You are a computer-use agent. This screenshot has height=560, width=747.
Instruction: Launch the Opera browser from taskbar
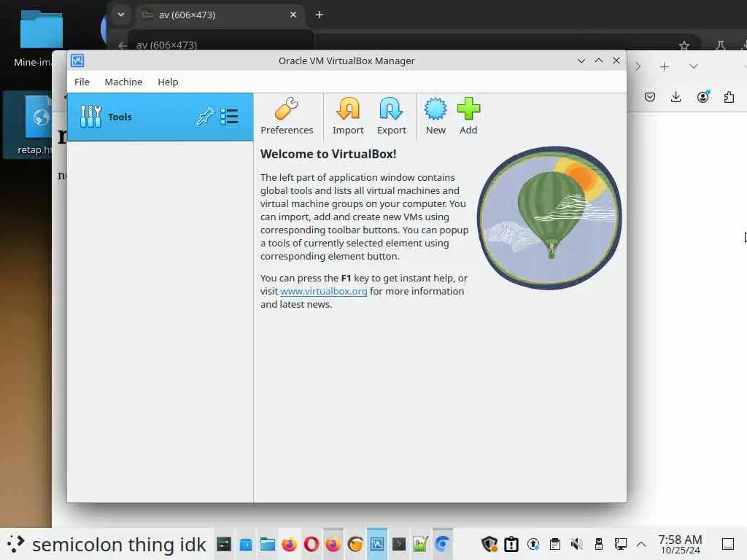tap(311, 544)
